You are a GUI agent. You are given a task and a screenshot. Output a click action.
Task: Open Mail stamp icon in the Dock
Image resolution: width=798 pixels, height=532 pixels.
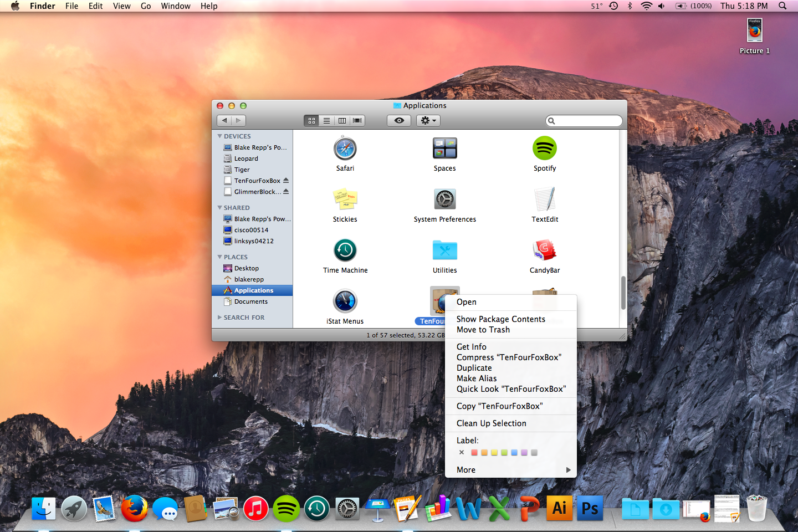pos(104,509)
